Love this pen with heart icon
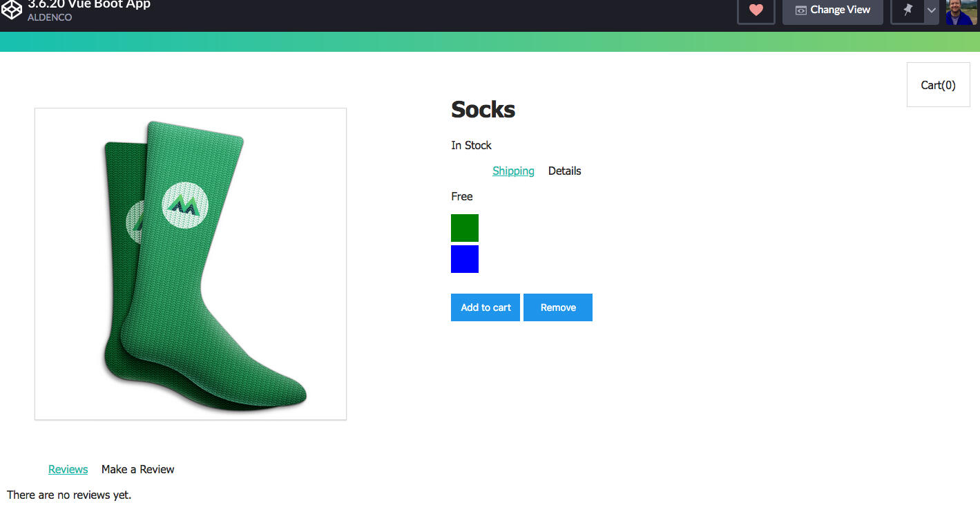The height and width of the screenshot is (523, 980). [756, 10]
